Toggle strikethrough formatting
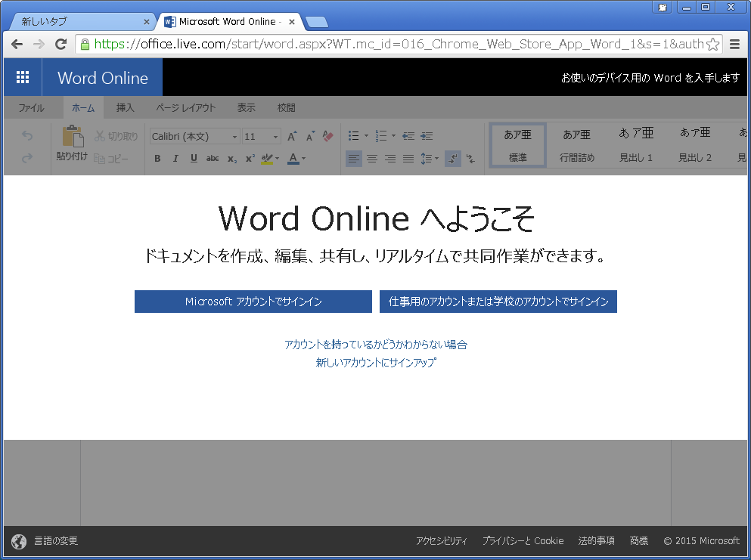 (213, 159)
